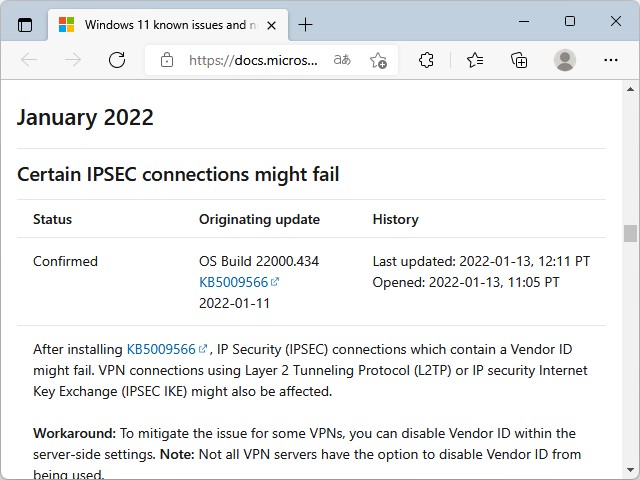Click the site lock icon in address bar
This screenshot has height=480, width=640.
[166, 60]
